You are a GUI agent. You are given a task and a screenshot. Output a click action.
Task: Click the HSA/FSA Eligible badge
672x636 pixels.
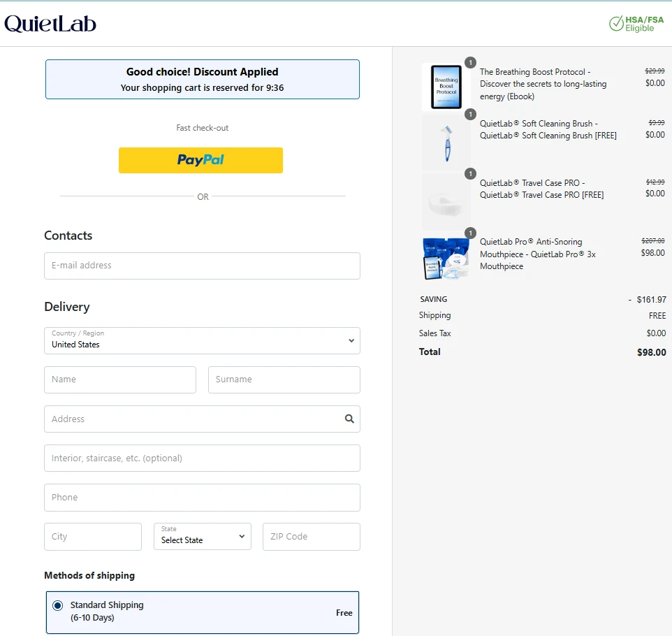(x=636, y=24)
